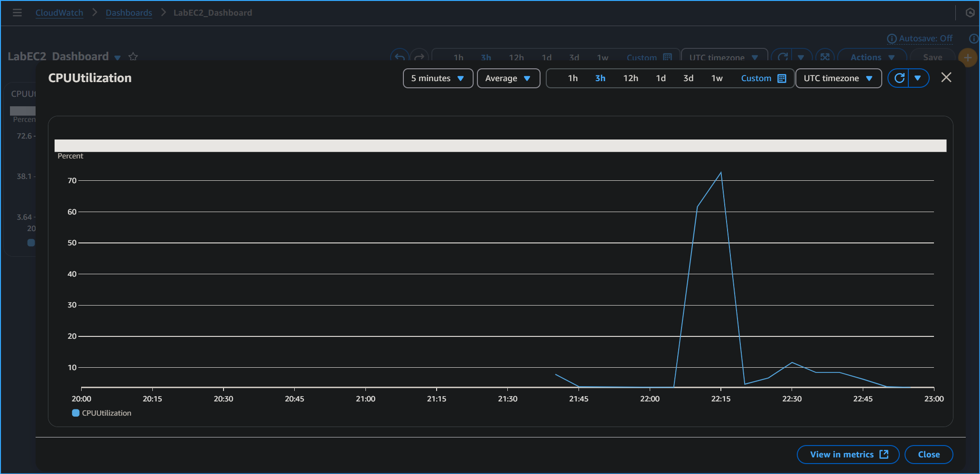Undo the last dashboard change
Image resolution: width=980 pixels, height=474 pixels.
[400, 57]
